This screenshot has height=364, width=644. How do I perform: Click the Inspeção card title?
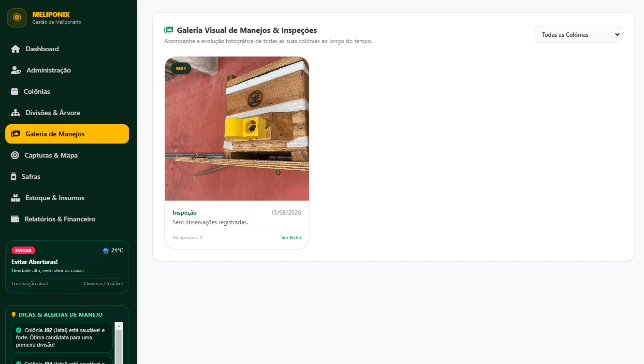(185, 213)
